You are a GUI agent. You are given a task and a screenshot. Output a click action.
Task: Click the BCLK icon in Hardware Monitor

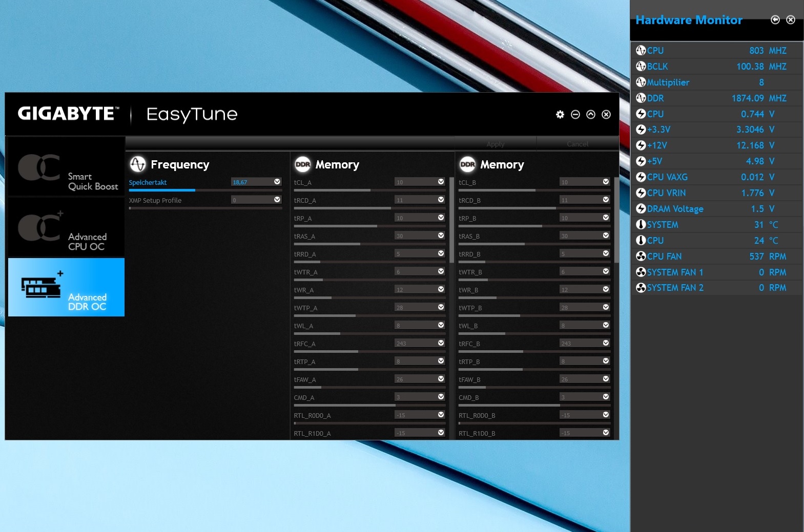point(641,66)
